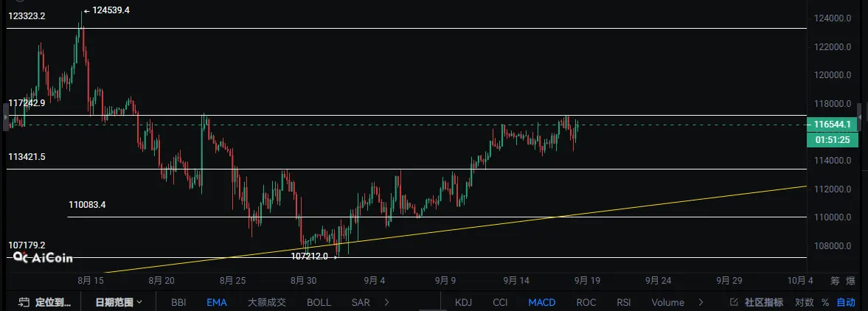Select the KDJ sub-indicator
This screenshot has height=311, width=868.
pos(464,303)
